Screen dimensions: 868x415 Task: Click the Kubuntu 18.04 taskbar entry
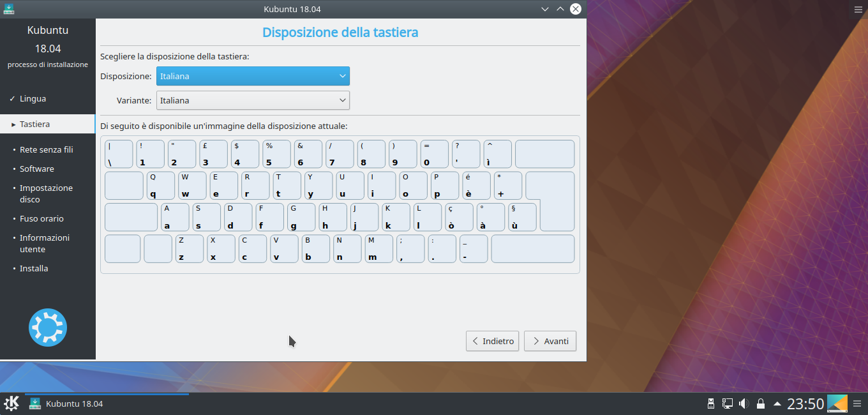[x=107, y=404]
